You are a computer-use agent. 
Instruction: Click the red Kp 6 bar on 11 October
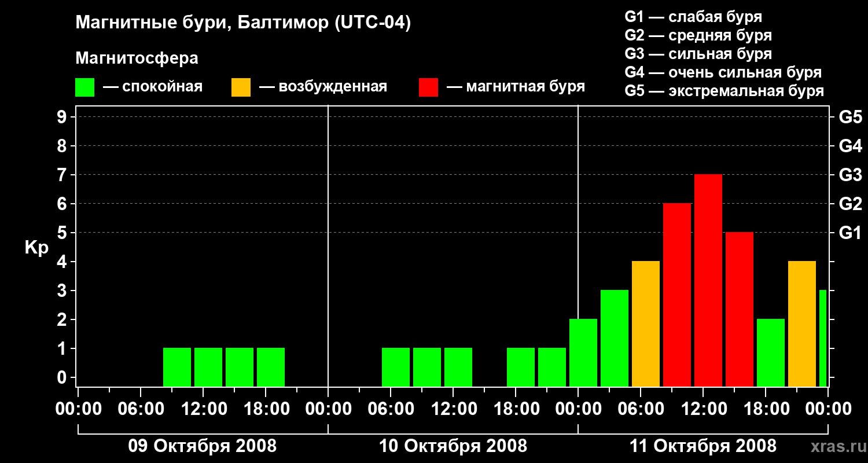coord(677,295)
